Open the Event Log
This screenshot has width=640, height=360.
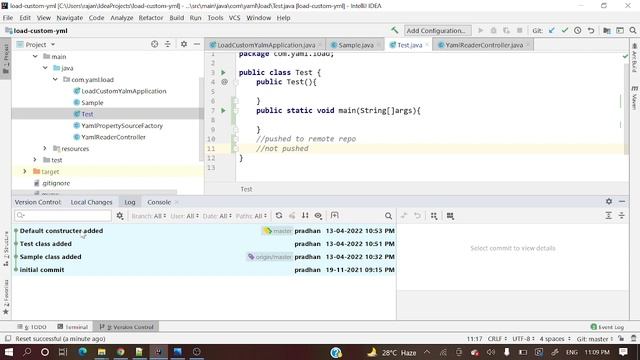pos(607,327)
